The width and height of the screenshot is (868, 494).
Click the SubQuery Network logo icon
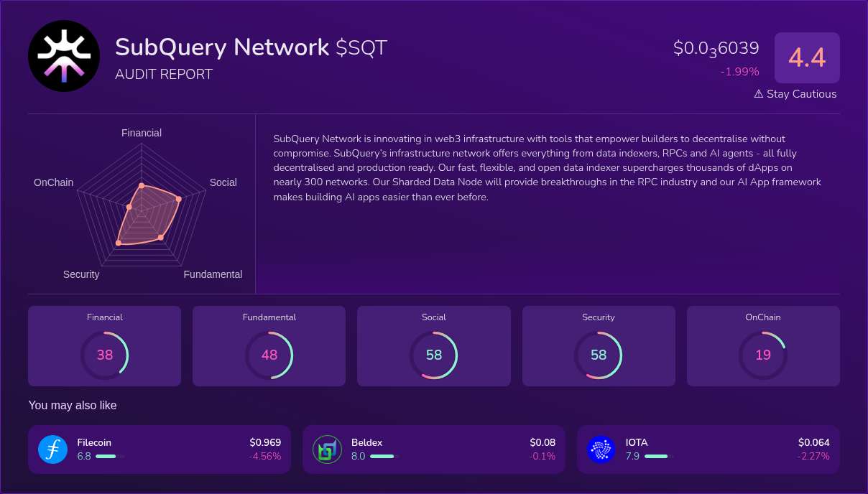tap(64, 55)
